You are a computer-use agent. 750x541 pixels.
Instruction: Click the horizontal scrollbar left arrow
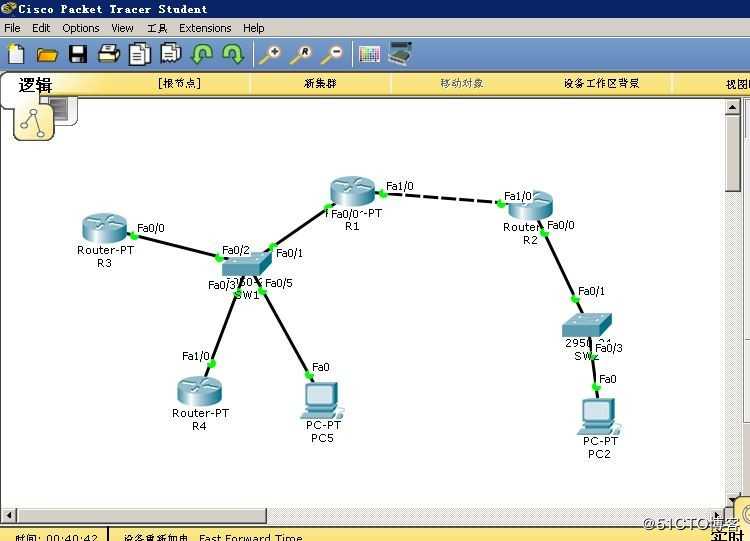(9, 515)
